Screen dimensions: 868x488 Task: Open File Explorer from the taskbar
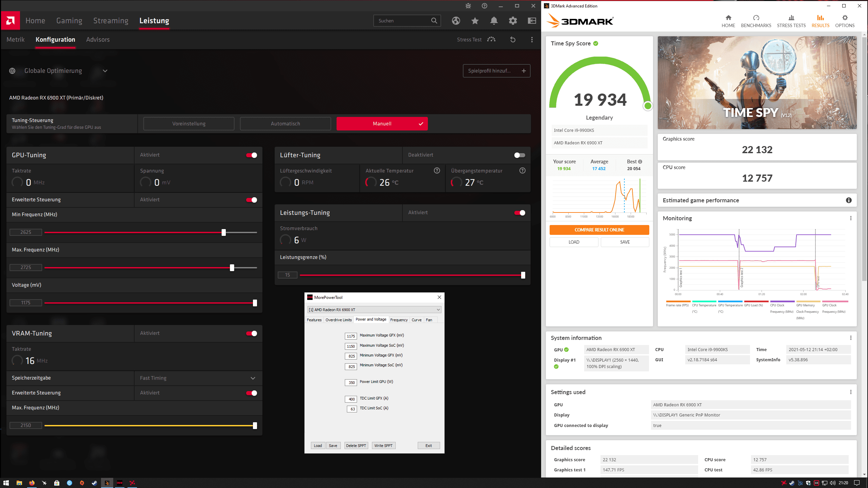coord(19,483)
